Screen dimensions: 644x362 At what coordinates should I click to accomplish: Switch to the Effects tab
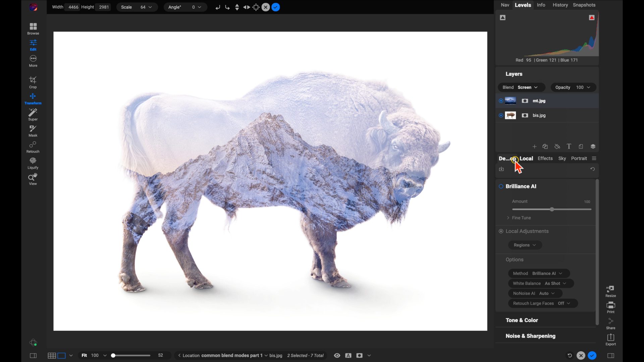point(545,159)
